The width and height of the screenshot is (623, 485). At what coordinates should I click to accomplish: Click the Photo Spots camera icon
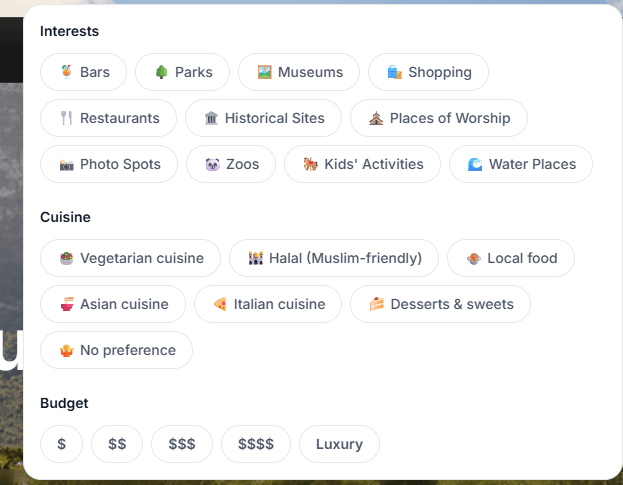67,164
